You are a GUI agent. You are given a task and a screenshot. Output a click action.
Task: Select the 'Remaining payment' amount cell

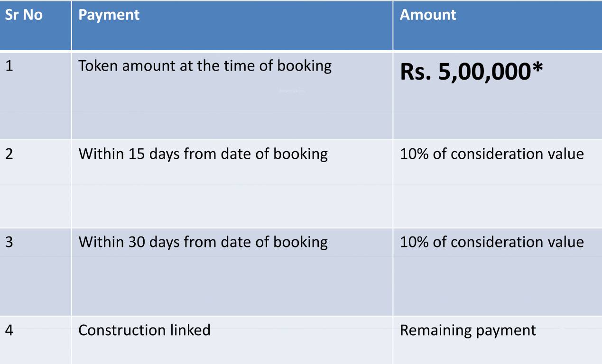[468, 330]
